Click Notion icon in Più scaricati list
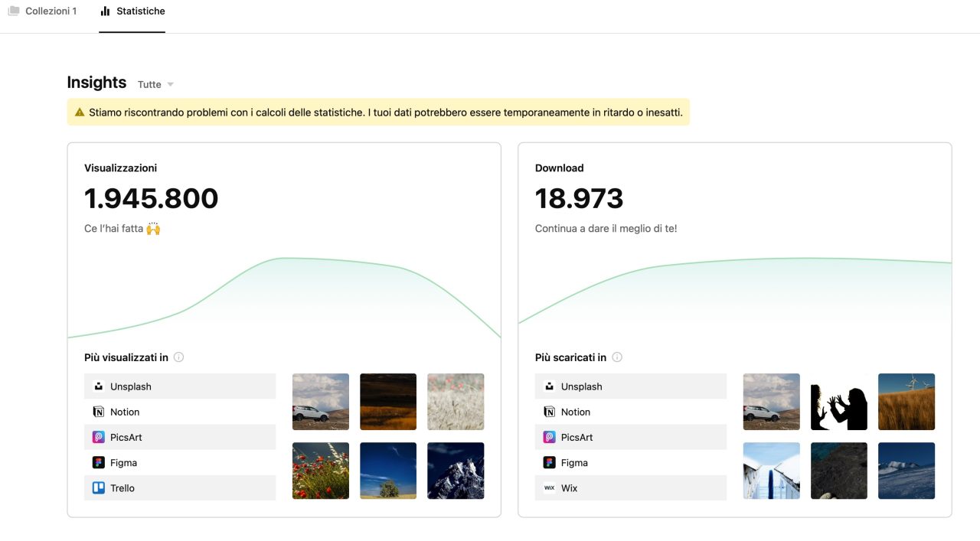 pos(549,412)
